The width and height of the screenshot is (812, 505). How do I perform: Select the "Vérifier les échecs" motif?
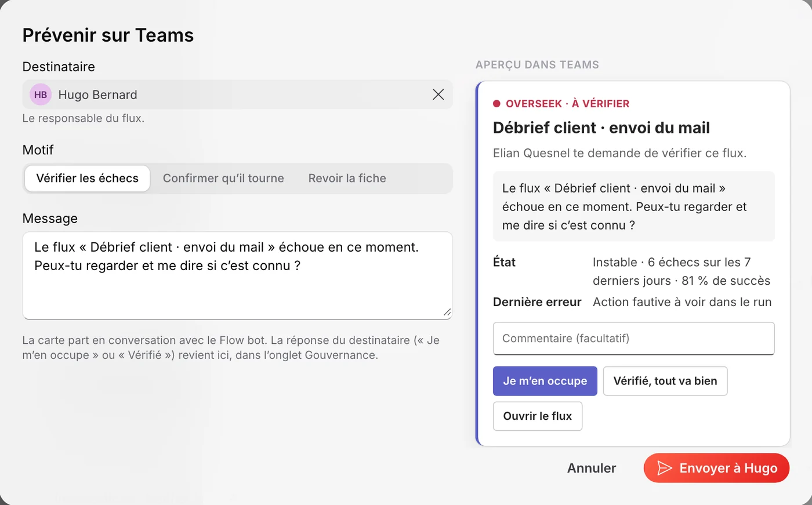[88, 178]
